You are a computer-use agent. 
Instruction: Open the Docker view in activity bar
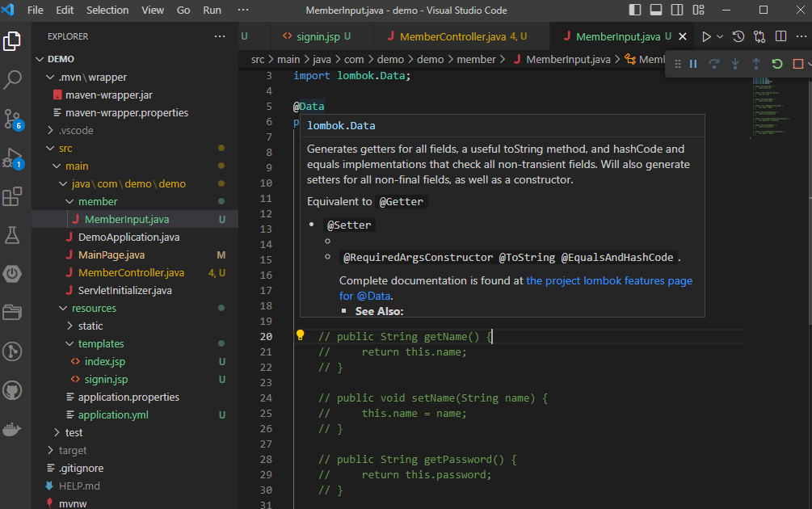point(12,429)
